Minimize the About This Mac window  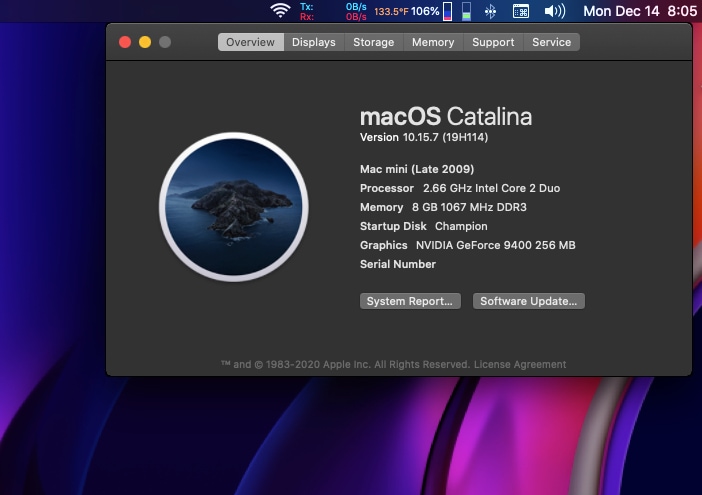point(145,42)
